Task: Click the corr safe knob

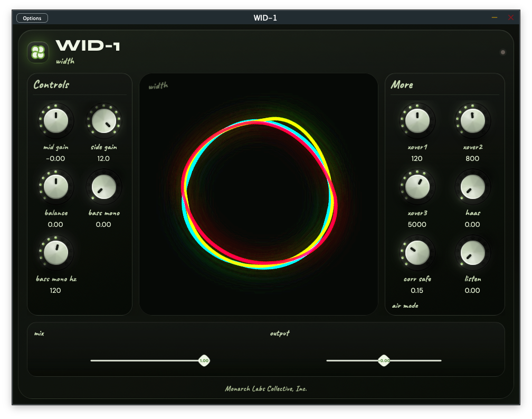Action: click(417, 253)
